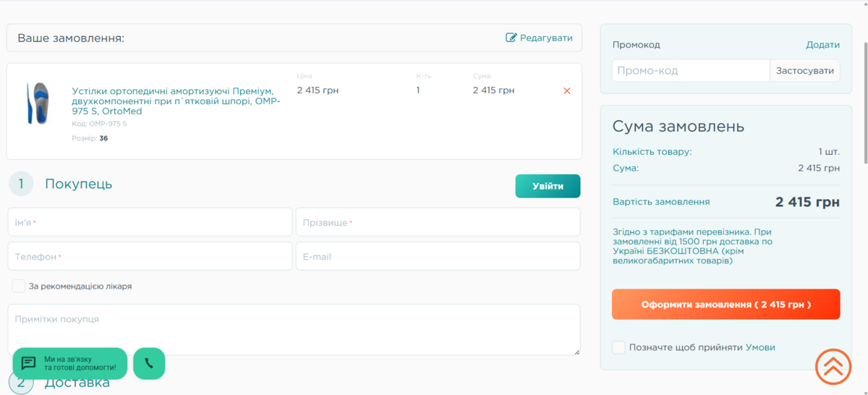Click the Додати promo code link
868x395 pixels.
tap(822, 45)
